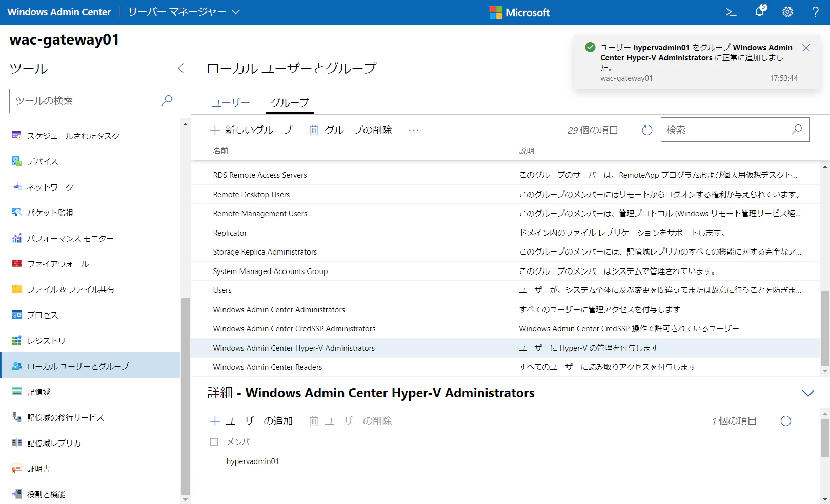Click New Group button (新しいグループ)
The width and height of the screenshot is (830, 504).
click(251, 130)
